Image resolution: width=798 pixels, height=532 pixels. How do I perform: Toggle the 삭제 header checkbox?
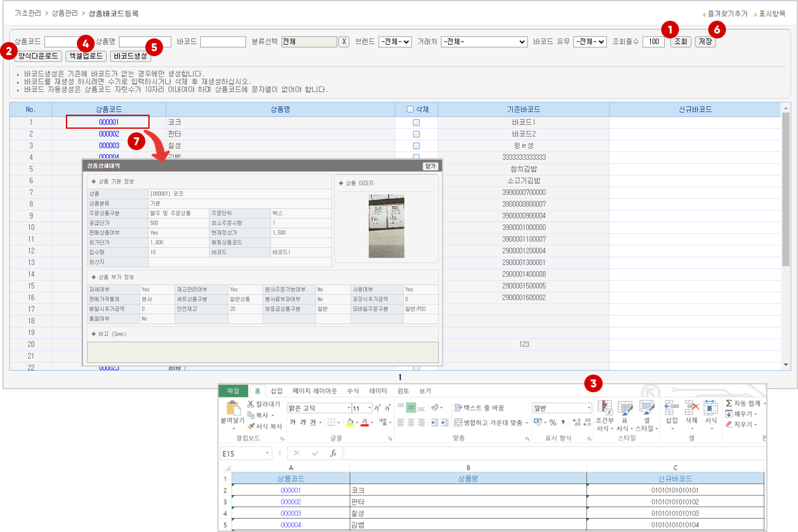(410, 110)
